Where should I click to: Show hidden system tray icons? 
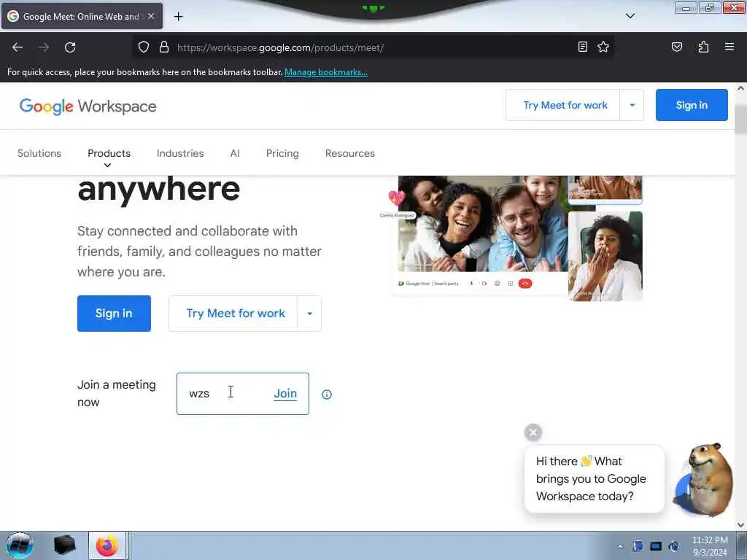click(x=620, y=546)
